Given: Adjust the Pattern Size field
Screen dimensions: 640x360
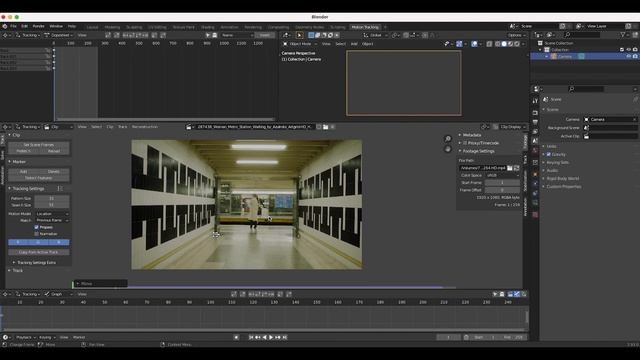Looking at the screenshot, I should coord(51,198).
